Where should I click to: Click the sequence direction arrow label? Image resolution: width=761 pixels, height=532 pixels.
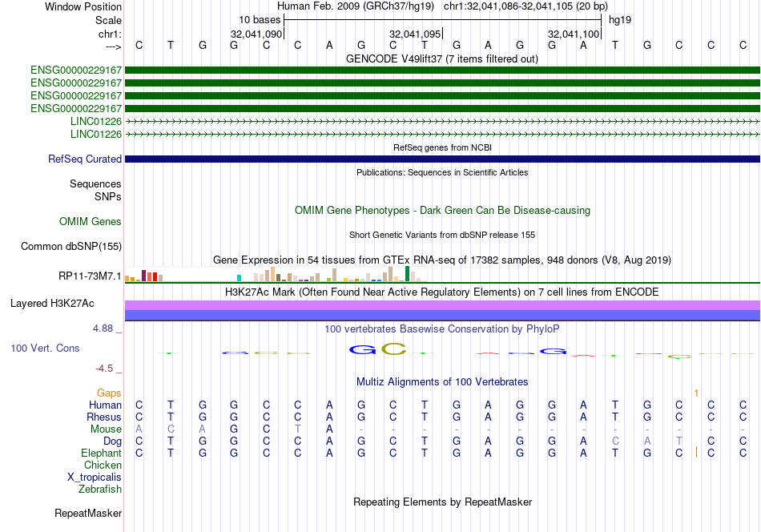(113, 46)
